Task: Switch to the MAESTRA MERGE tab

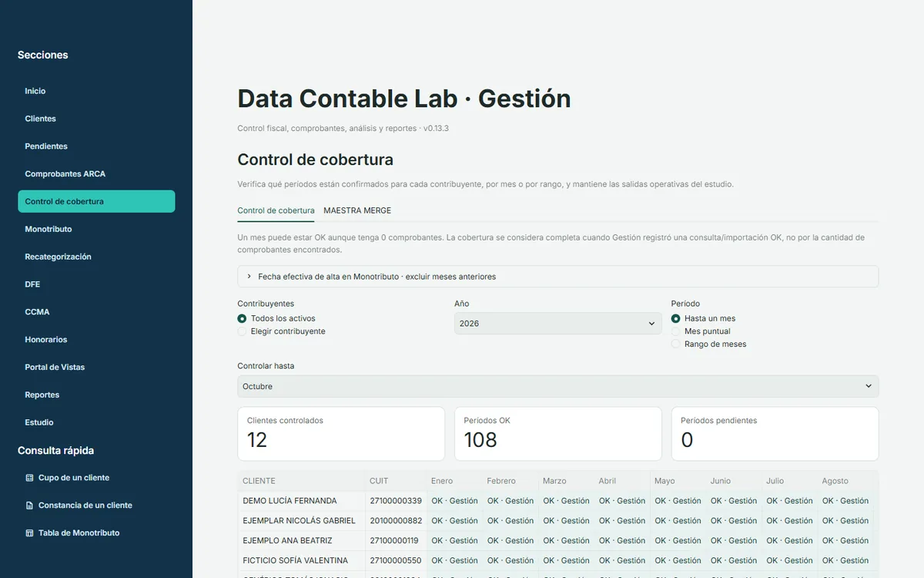Action: [357, 210]
